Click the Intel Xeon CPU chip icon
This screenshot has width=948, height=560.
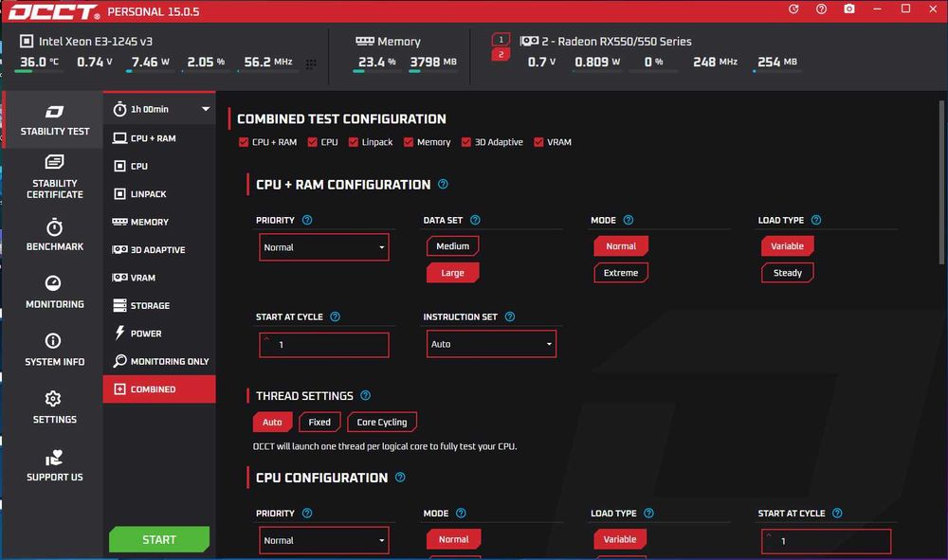click(x=27, y=41)
